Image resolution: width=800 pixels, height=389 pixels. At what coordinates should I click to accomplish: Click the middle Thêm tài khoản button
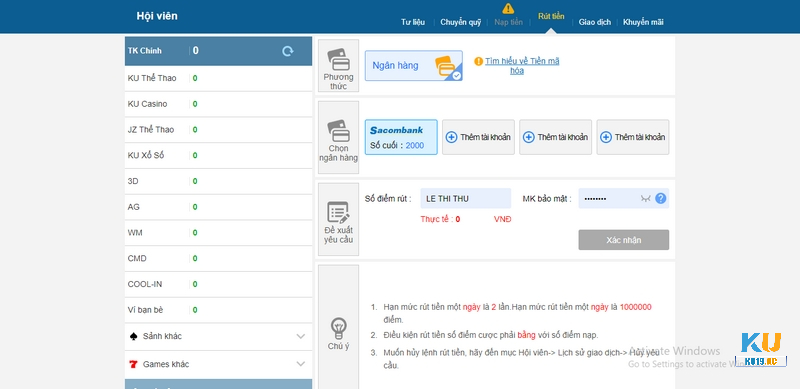click(556, 137)
